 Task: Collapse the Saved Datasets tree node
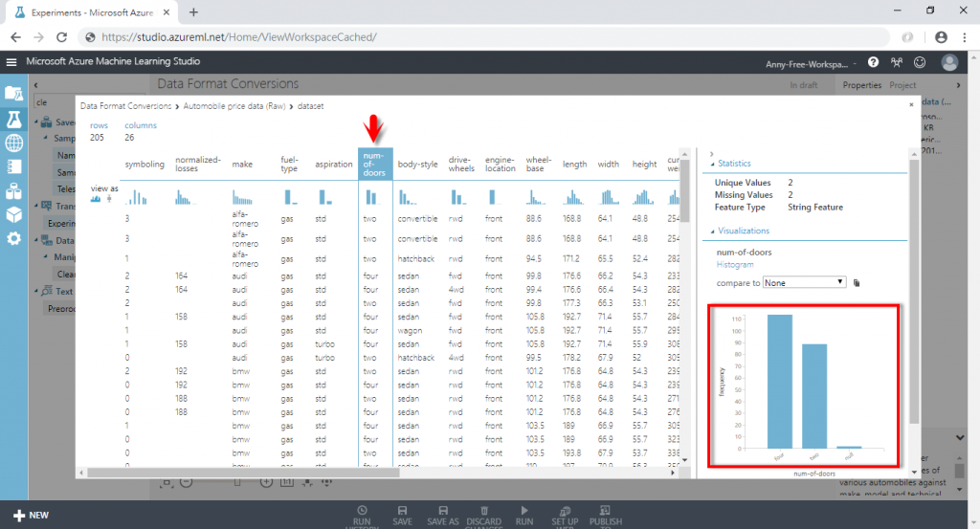pos(36,121)
